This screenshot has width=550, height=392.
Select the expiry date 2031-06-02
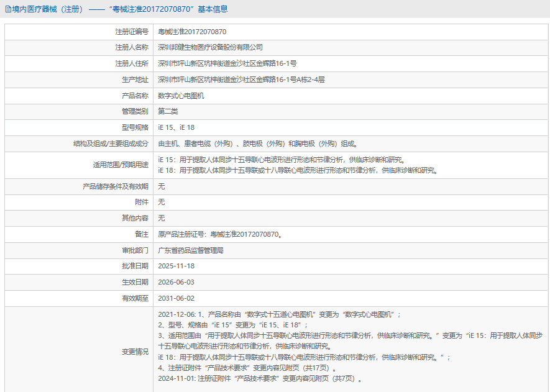tap(176, 298)
